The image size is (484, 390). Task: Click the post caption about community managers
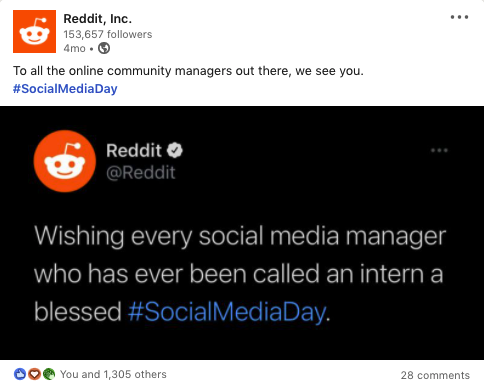point(188,71)
